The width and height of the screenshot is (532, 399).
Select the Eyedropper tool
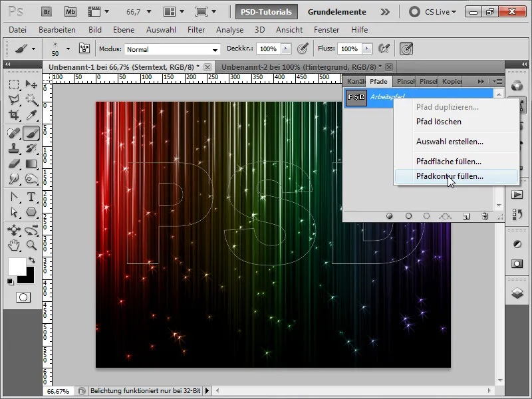(x=31, y=115)
